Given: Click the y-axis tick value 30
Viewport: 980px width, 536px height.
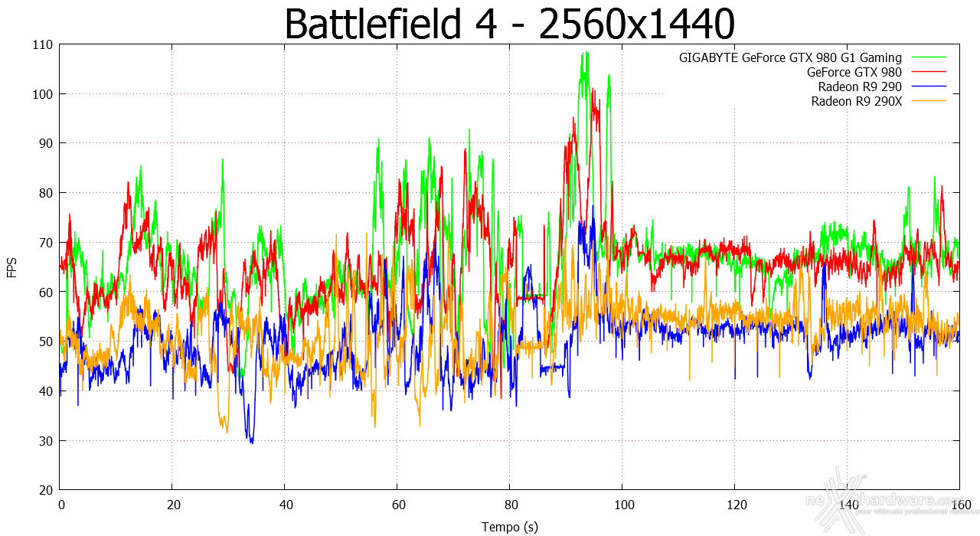Looking at the screenshot, I should (46, 440).
